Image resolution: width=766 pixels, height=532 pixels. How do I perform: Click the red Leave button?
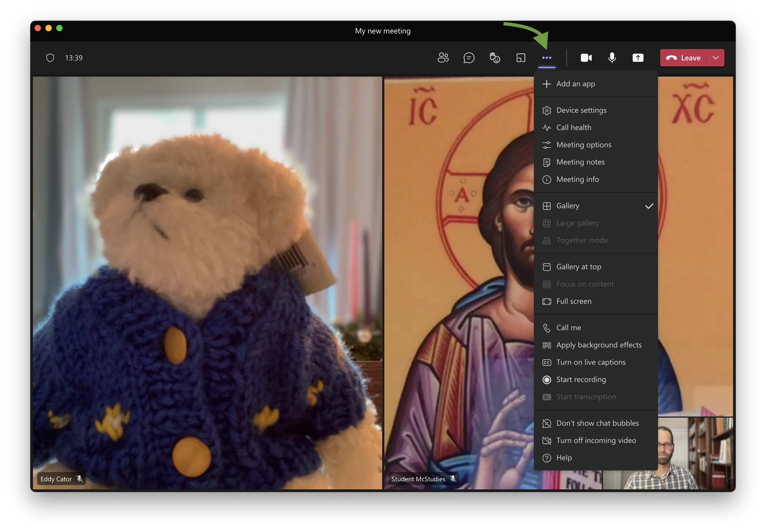[x=683, y=58]
